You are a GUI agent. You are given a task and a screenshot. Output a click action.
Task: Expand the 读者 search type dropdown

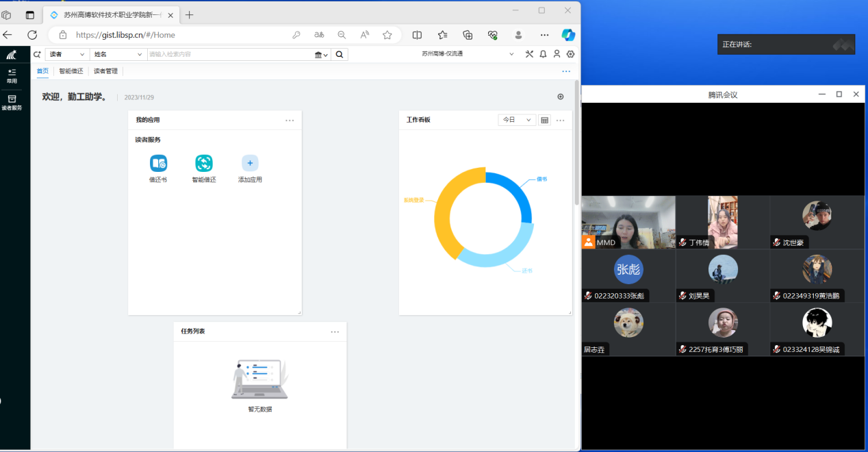click(x=67, y=54)
